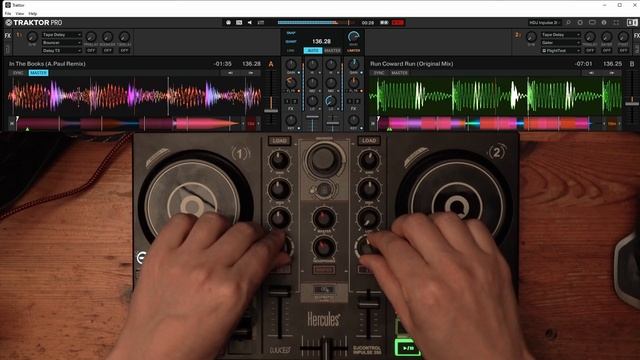The image size is (640, 360).
Task: Click the master tempo value 136.28 in center
Action: (321, 41)
